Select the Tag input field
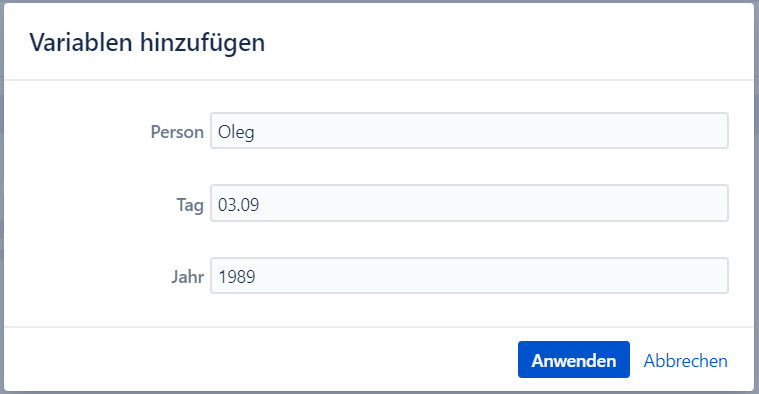Screen dimensions: 759x394 click(x=469, y=203)
